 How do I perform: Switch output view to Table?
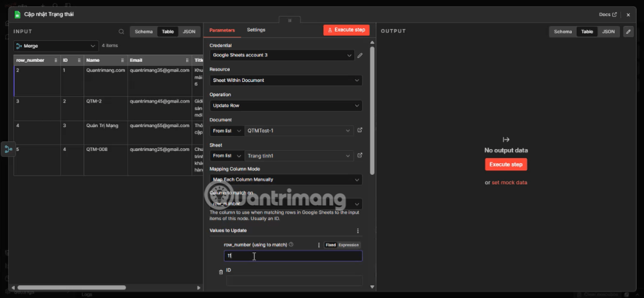click(587, 32)
